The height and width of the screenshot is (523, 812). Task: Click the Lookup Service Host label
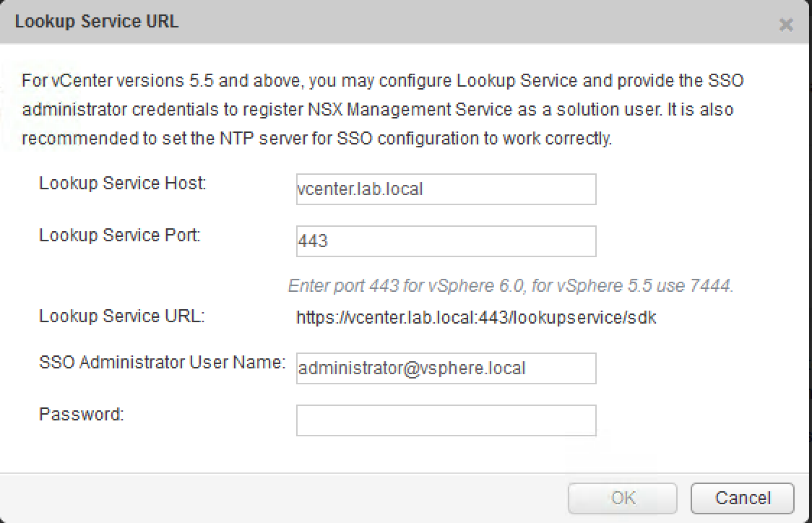coord(123,183)
